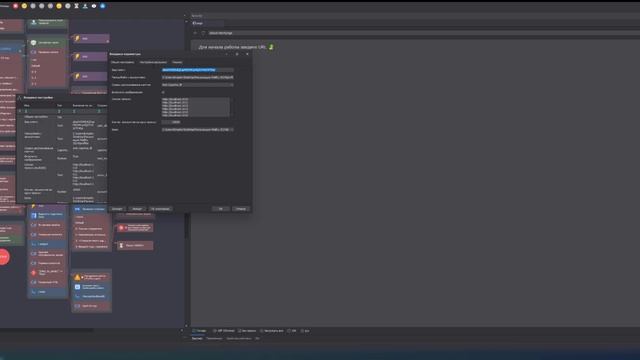This screenshot has height=360, width=640.
Task: Click the folder path field below the highlighted field
Action: click(198, 77)
